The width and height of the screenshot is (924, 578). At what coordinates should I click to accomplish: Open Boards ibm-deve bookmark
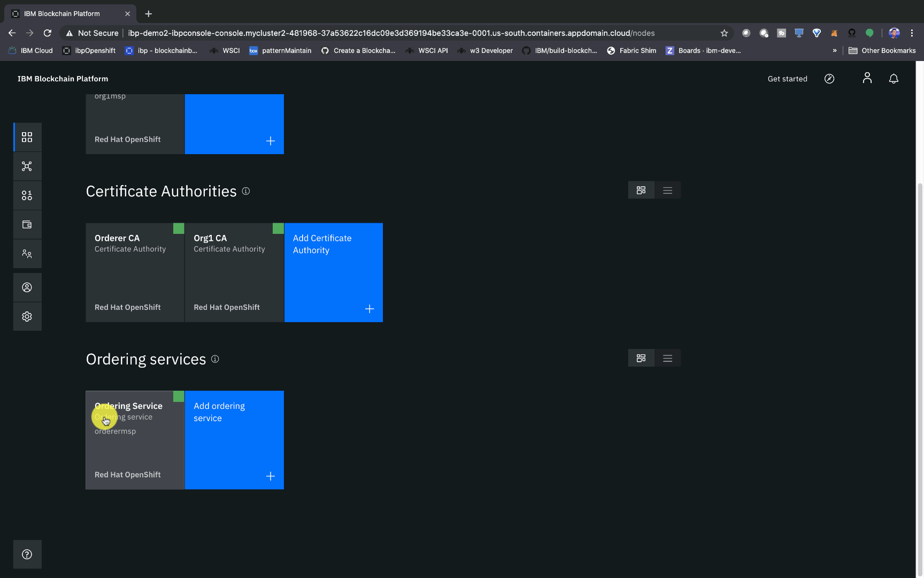click(x=703, y=51)
